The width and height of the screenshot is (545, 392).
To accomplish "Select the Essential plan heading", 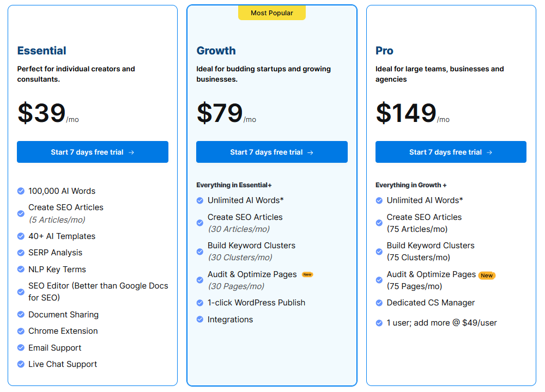I will coord(41,51).
